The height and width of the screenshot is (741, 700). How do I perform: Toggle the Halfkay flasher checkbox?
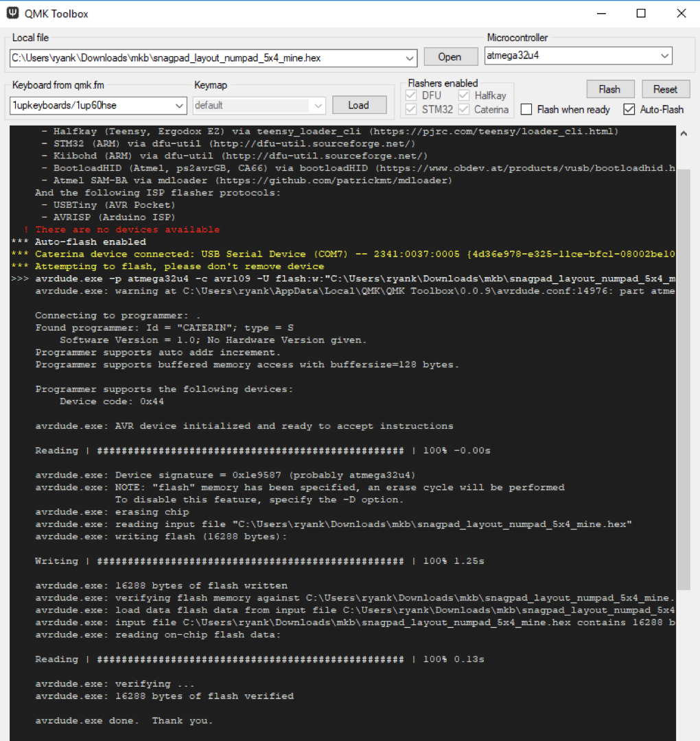(x=464, y=95)
